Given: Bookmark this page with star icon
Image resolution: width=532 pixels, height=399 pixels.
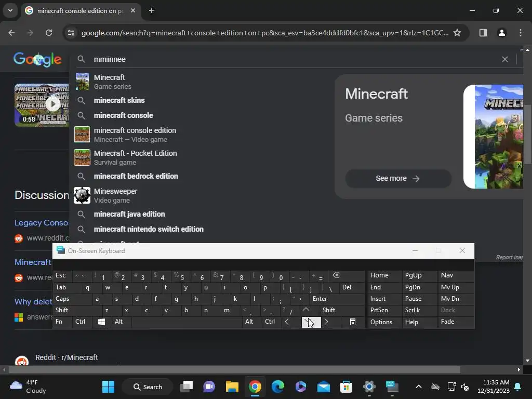Looking at the screenshot, I should click(x=457, y=33).
